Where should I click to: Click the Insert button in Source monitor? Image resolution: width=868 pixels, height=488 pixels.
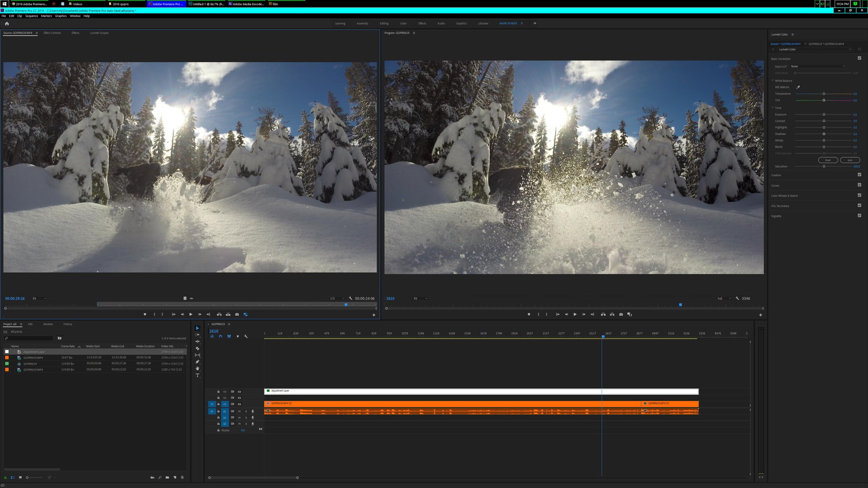point(219,315)
